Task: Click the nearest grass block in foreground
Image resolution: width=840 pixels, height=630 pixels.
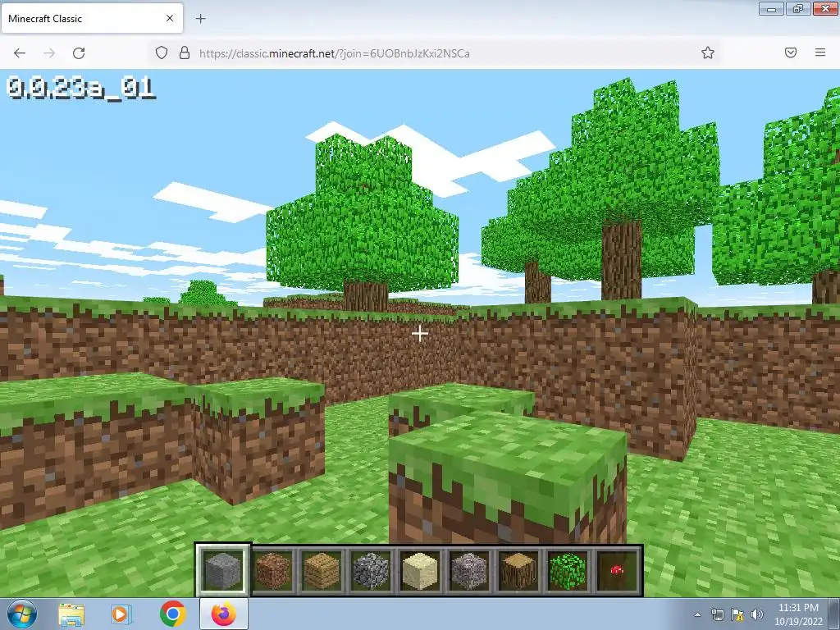Action: [x=508, y=477]
